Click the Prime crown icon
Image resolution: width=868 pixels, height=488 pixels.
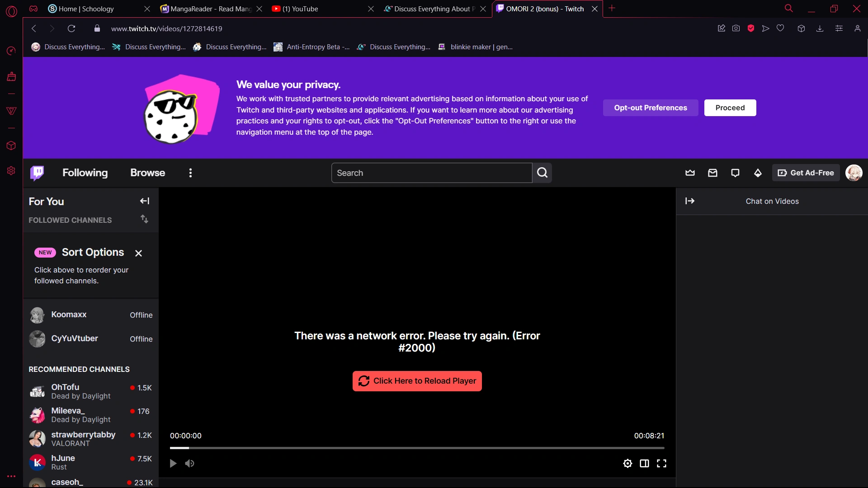pyautogui.click(x=690, y=173)
